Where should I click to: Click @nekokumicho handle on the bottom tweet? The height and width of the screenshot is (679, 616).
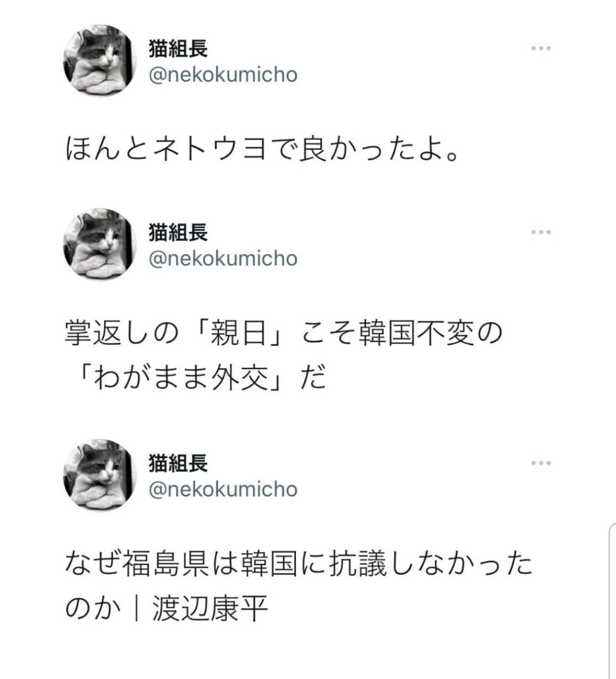coord(223,490)
